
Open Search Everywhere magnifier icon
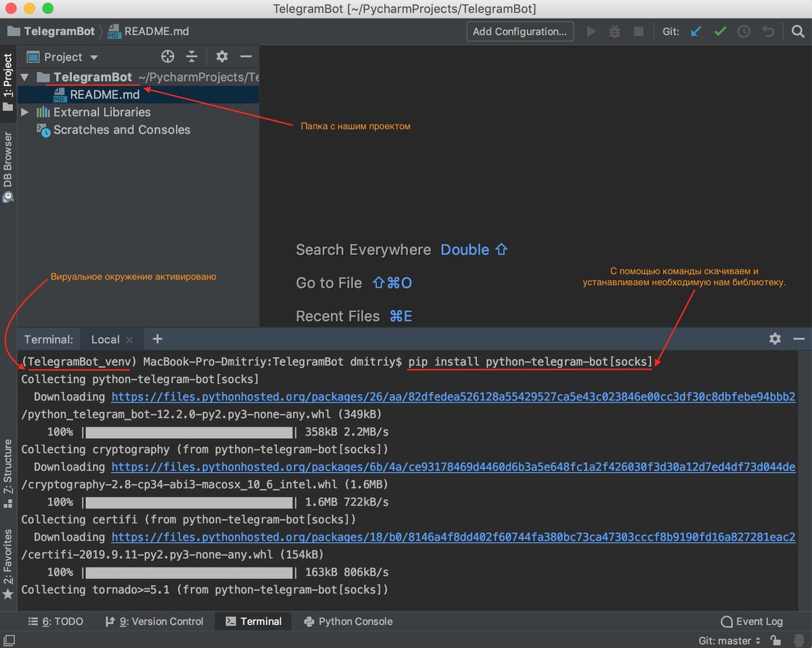coord(797,31)
